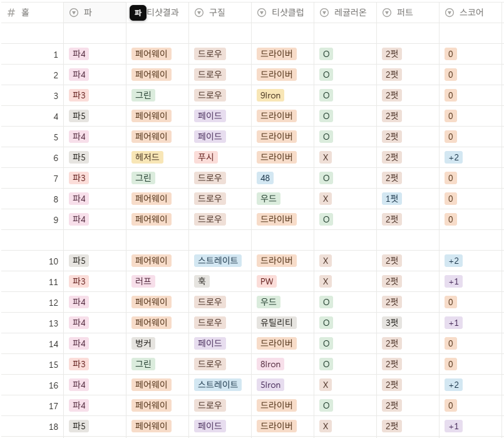
Task: Click the 페이드 tag in hole 5 row
Action: click(x=210, y=137)
